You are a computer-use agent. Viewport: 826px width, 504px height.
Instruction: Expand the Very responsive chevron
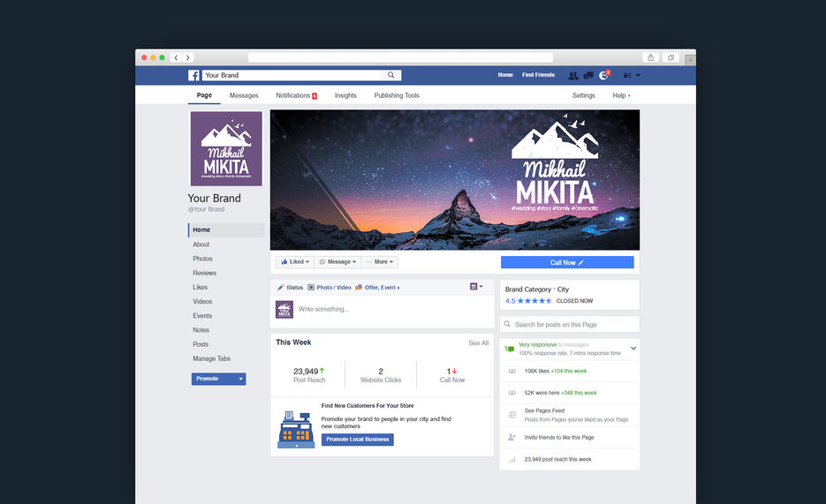[633, 349]
